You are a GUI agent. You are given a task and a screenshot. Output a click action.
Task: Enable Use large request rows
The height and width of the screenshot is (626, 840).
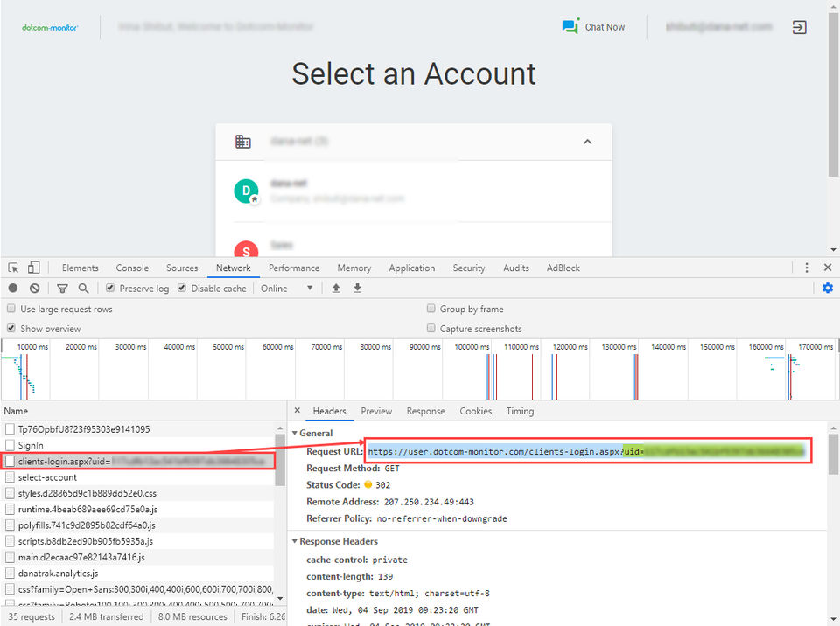coord(11,309)
